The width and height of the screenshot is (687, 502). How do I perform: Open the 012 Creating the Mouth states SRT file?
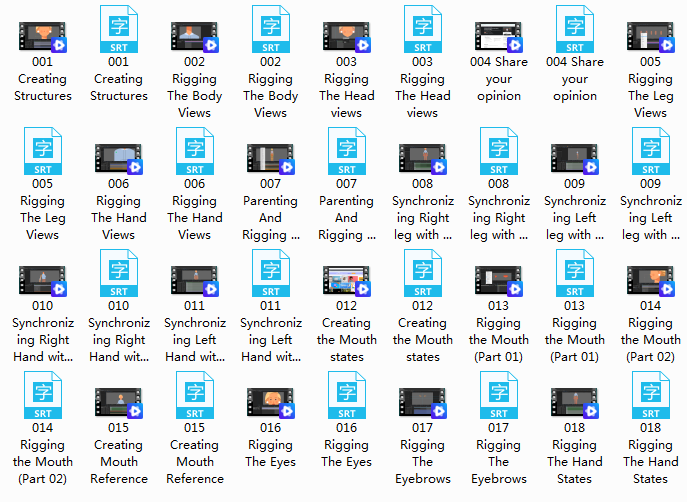[x=423, y=273]
